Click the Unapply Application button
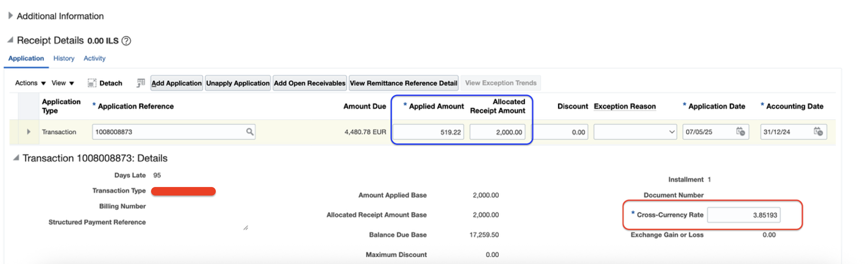Image resolution: width=868 pixels, height=264 pixels. pos(238,83)
